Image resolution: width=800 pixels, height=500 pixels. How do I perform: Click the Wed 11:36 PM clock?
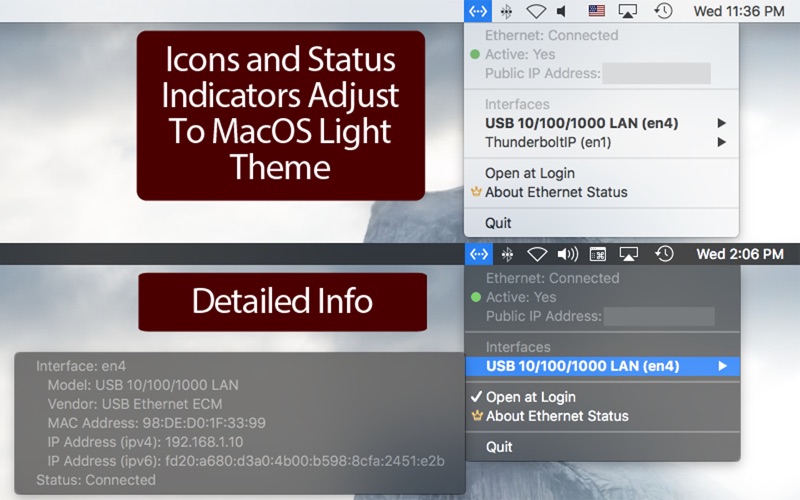[x=739, y=11]
